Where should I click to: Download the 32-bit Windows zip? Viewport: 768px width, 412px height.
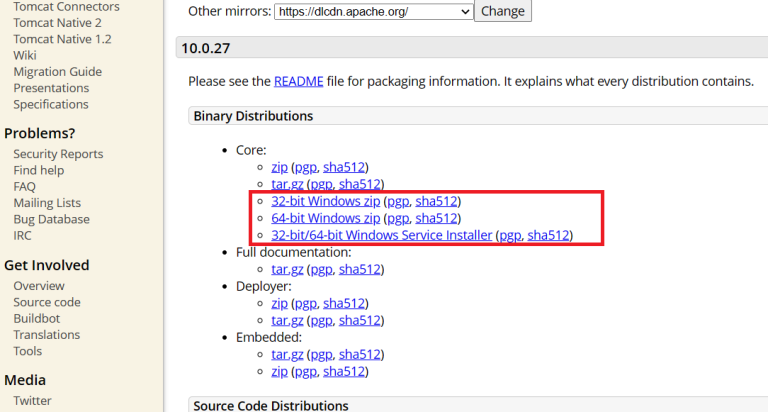(326, 201)
